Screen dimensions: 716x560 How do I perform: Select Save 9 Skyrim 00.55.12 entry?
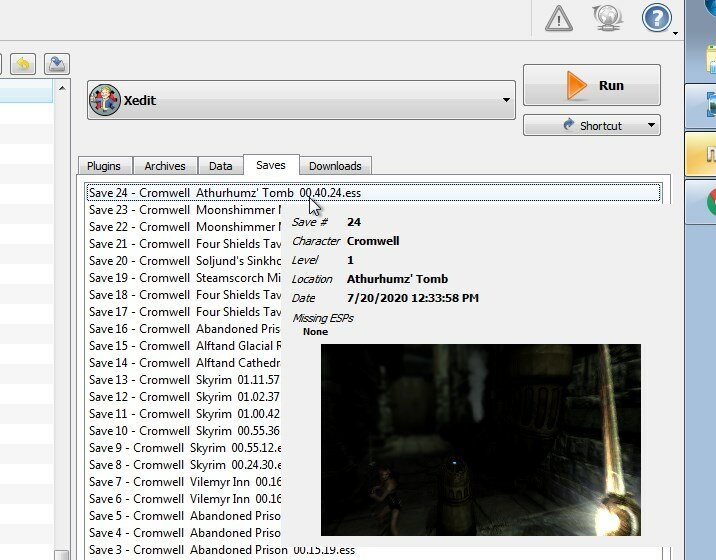(184, 447)
